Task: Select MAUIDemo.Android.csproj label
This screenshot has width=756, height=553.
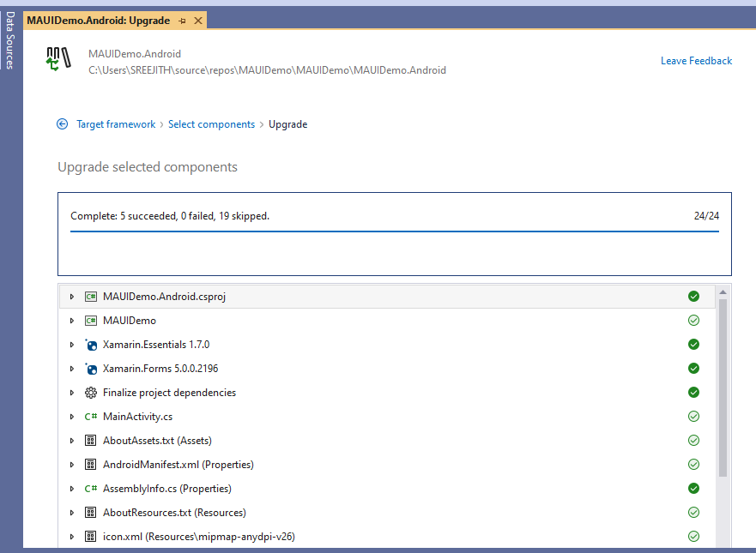Action: [165, 297]
